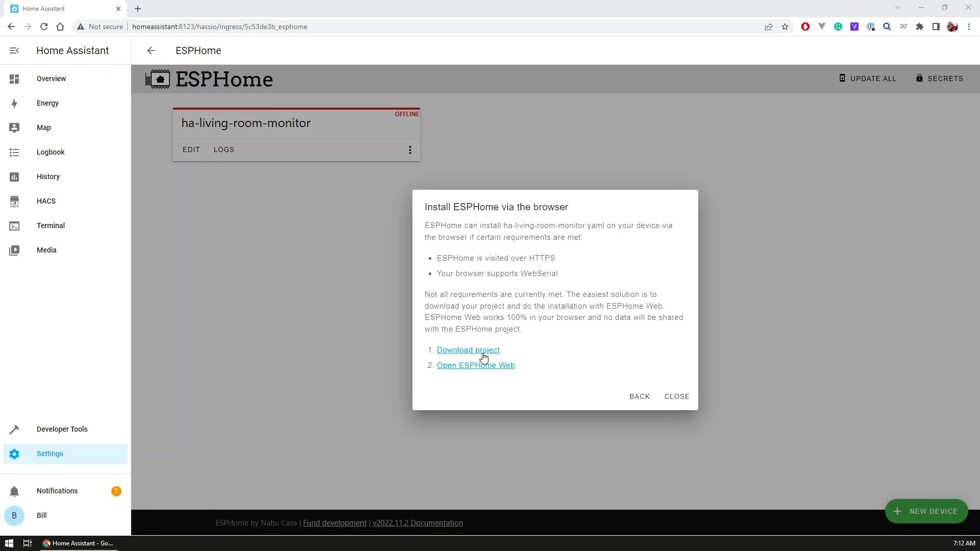The image size is (980, 551).
Task: Click the 30 badge extension icon
Action: pos(903,27)
